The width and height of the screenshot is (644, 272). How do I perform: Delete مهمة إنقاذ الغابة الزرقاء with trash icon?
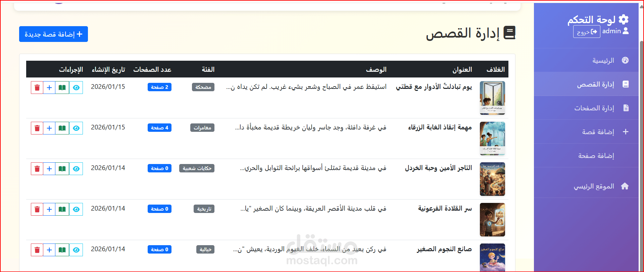tap(37, 128)
